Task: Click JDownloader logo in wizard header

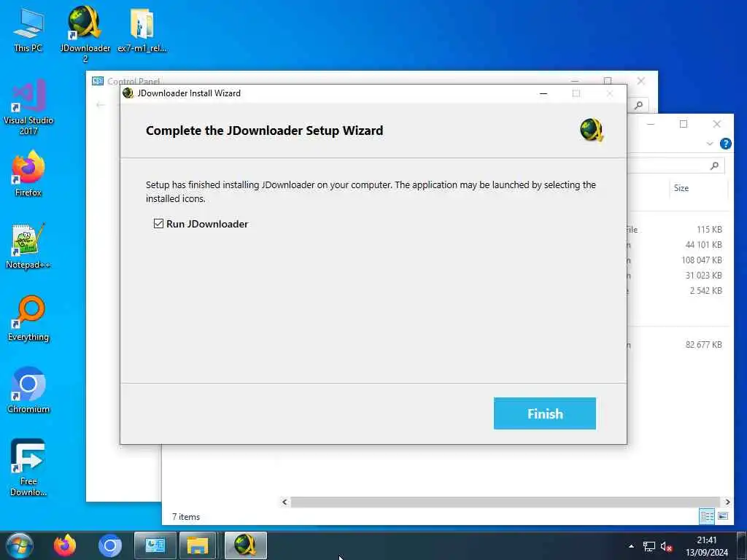Action: (591, 130)
